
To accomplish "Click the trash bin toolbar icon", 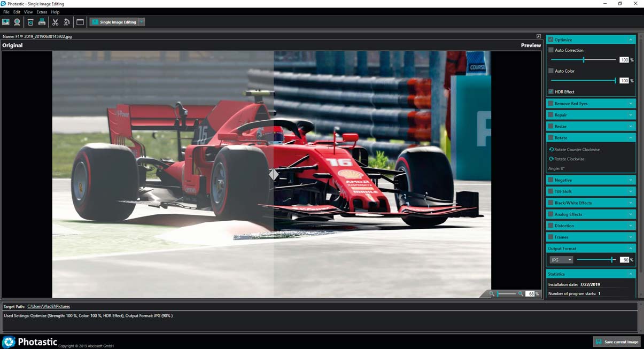I will 30,22.
